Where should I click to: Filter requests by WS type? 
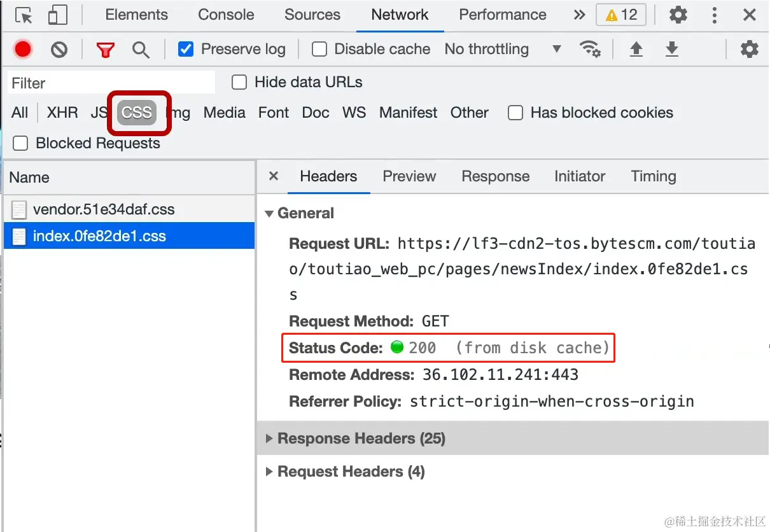pos(354,113)
